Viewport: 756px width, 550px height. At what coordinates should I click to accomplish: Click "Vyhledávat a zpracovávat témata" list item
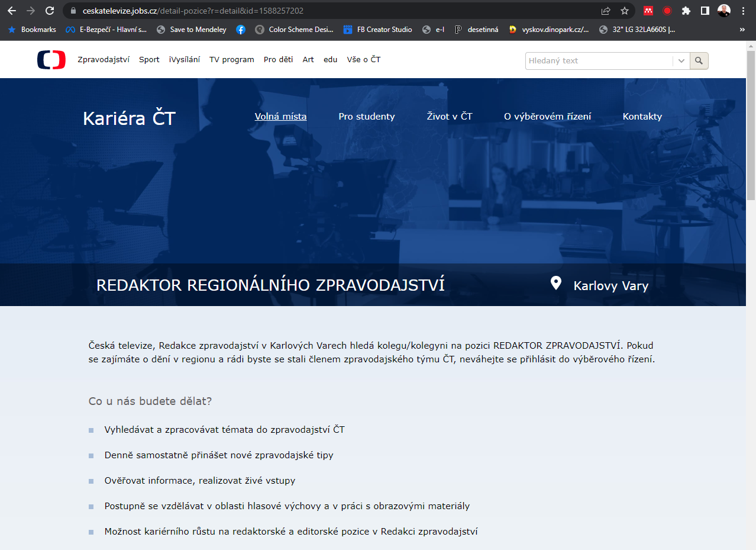225,429
